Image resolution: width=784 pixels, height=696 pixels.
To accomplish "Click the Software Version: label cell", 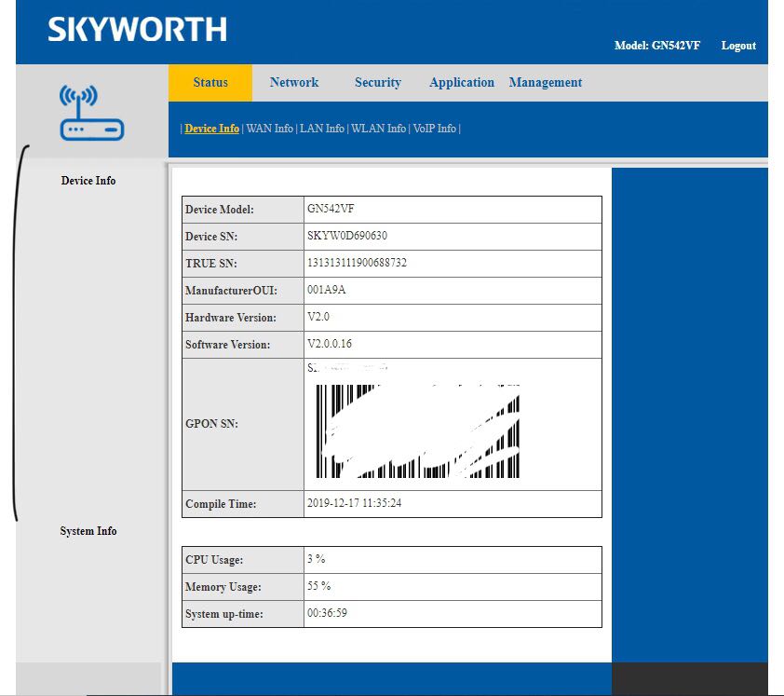I will [x=243, y=345].
